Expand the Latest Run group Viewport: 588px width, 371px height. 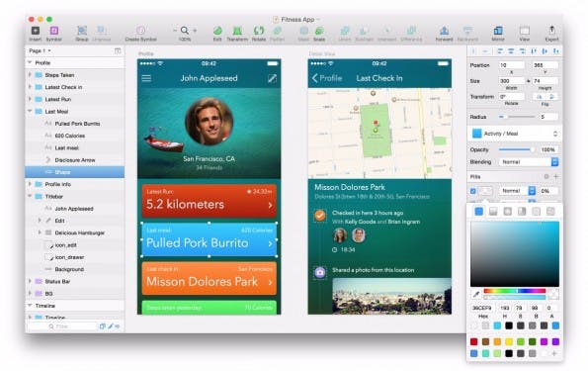[x=30, y=99]
